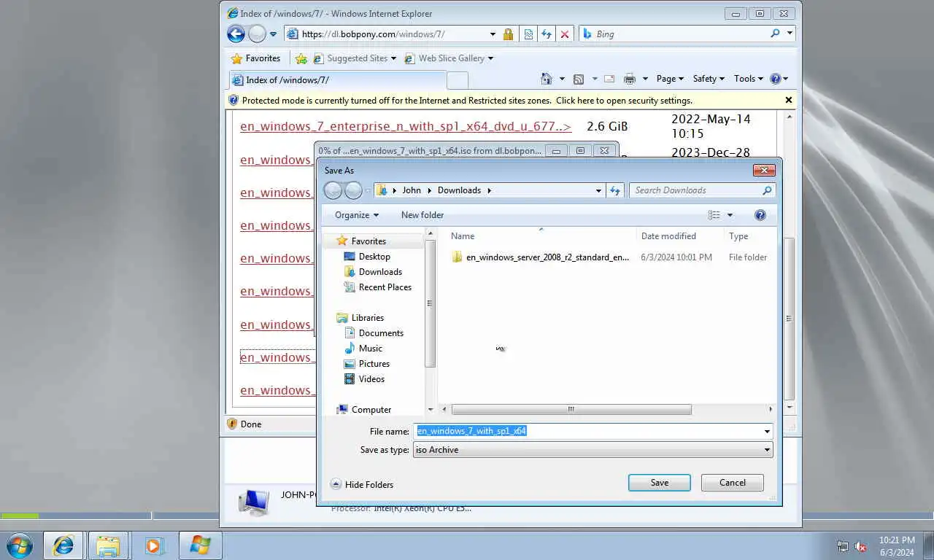Open Internet Explorer from the taskbar
Image resolution: width=934 pixels, height=560 pixels.
[63, 545]
